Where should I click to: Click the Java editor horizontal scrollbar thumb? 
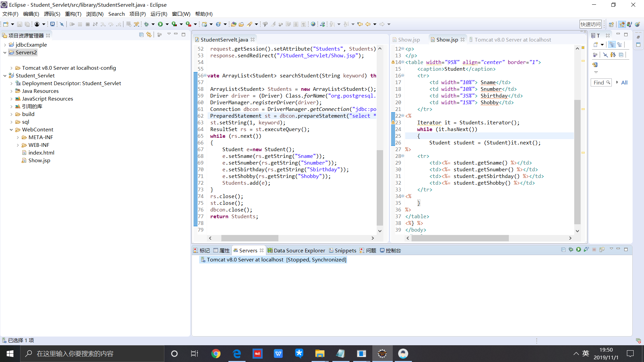[250, 238]
